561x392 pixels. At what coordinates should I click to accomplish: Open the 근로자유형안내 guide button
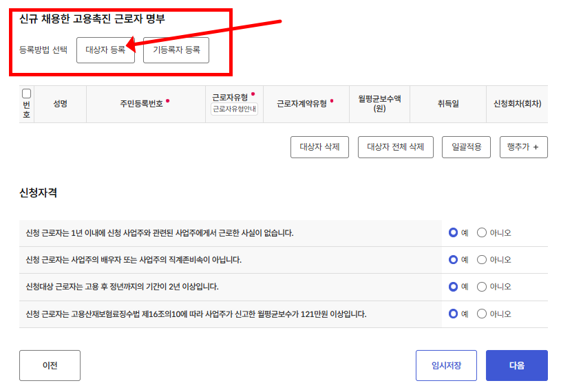pos(234,109)
